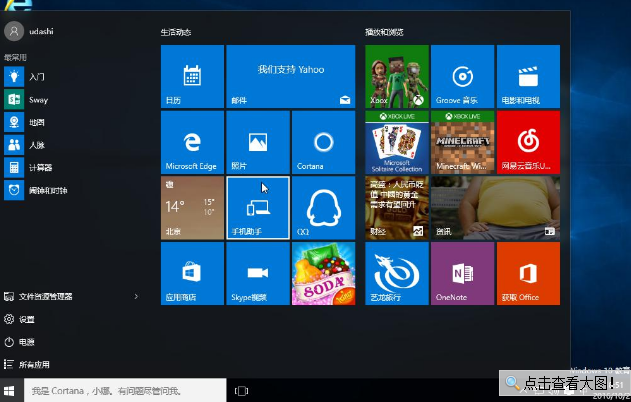Launch Microsoft Solitaire Collection tile
Image resolution: width=631 pixels, height=402 pixels.
tap(397, 142)
